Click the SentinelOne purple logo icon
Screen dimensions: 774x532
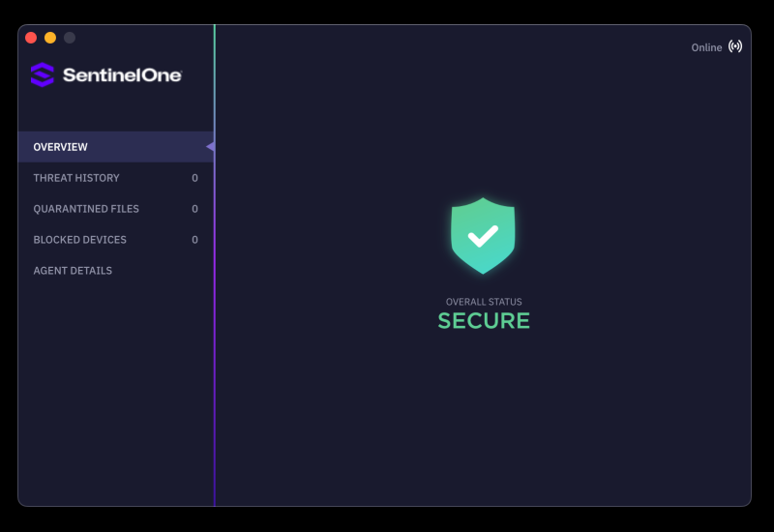(x=43, y=74)
